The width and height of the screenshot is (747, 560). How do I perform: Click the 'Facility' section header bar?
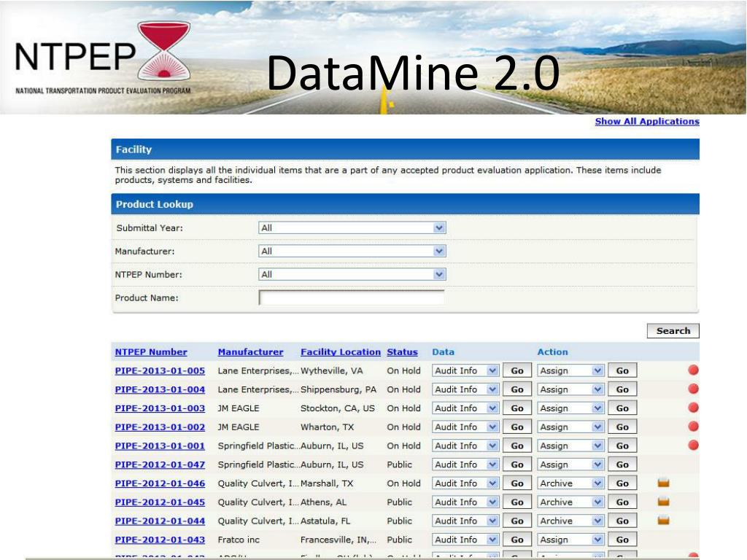(405, 149)
